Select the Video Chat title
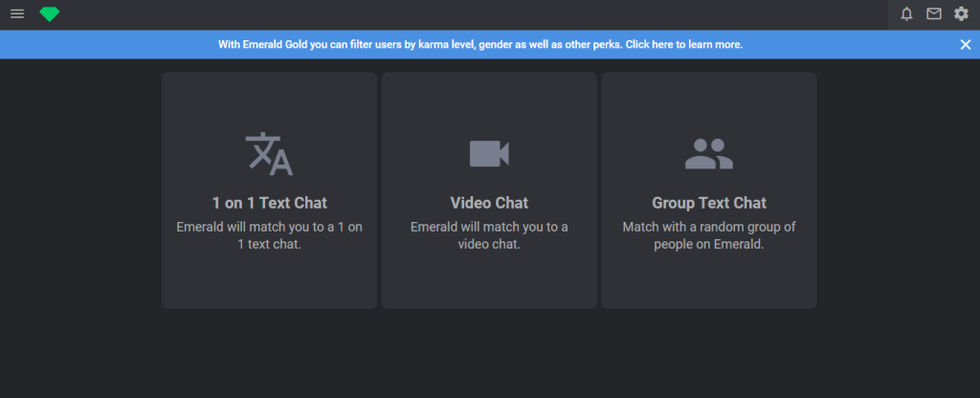Viewport: 980px width, 398px height. click(489, 203)
